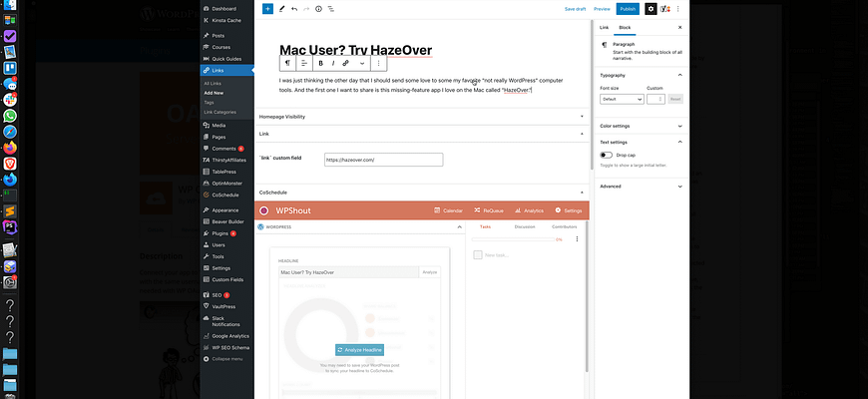
Task: Close the block settings sidebar with X
Action: (680, 27)
